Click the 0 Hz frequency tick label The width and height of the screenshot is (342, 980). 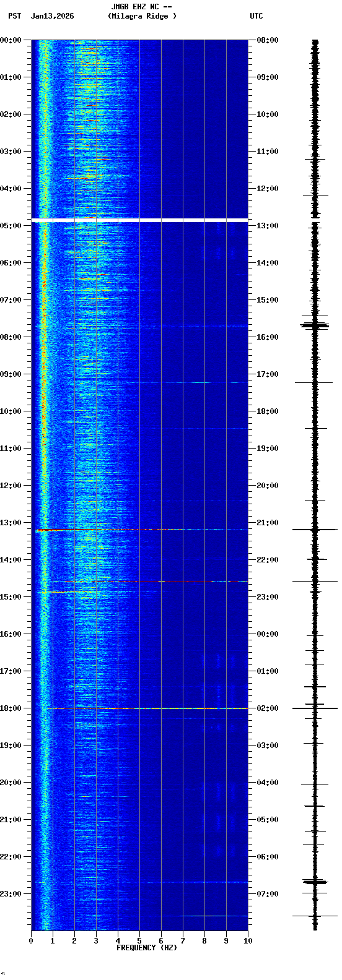click(x=31, y=941)
